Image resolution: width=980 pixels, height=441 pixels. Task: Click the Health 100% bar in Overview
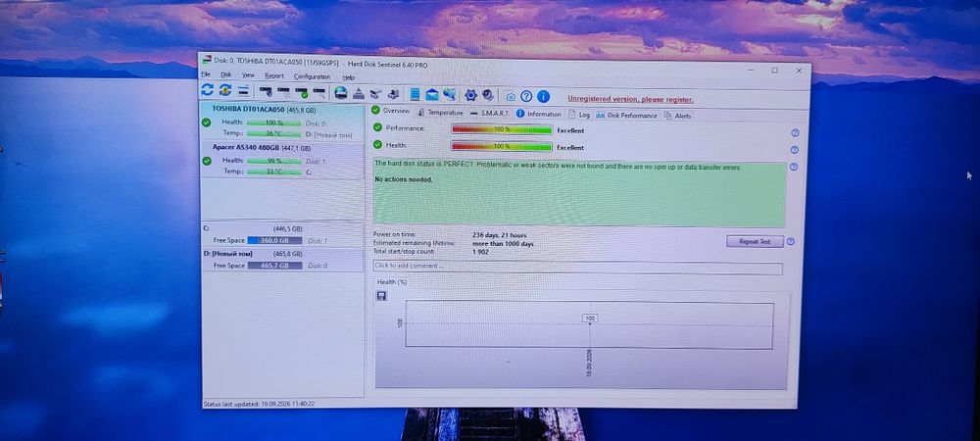502,147
